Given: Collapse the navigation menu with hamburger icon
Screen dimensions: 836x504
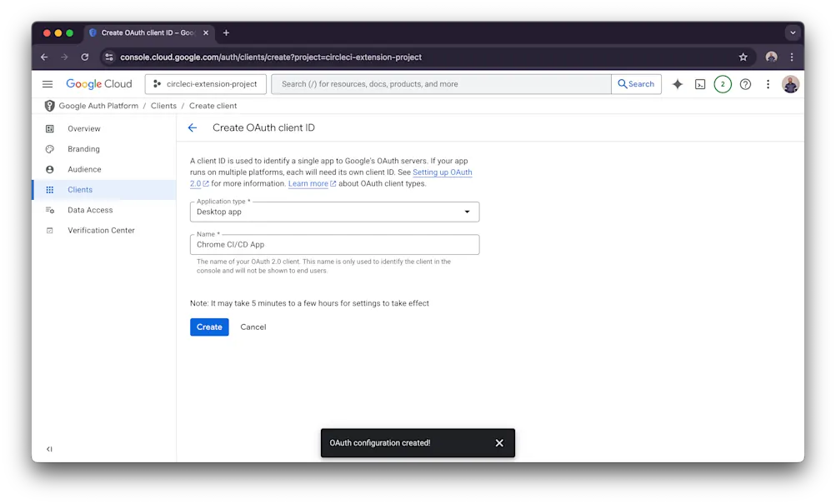Looking at the screenshot, I should [x=48, y=84].
